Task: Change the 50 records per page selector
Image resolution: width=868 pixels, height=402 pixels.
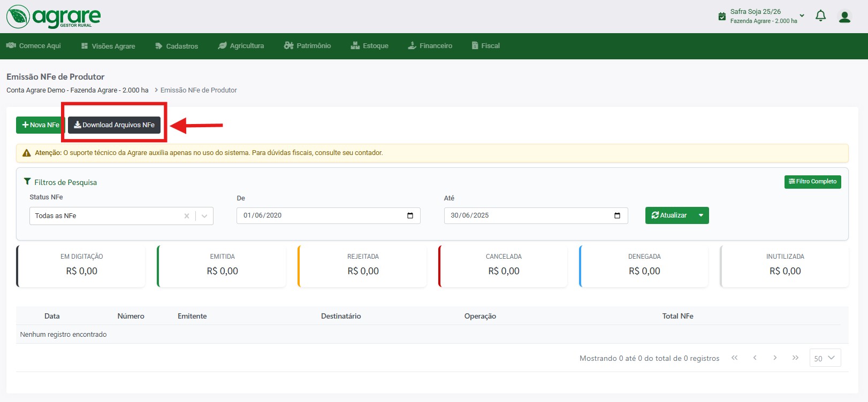Action: point(825,358)
